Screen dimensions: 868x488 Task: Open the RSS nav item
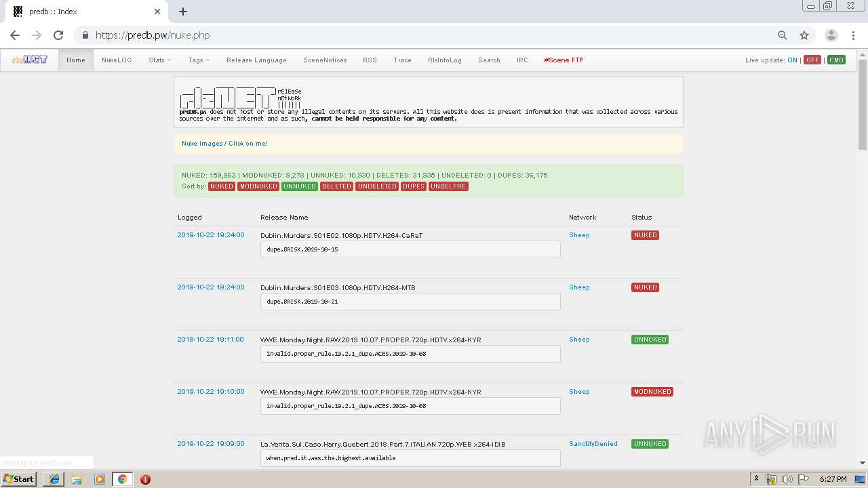pos(370,60)
